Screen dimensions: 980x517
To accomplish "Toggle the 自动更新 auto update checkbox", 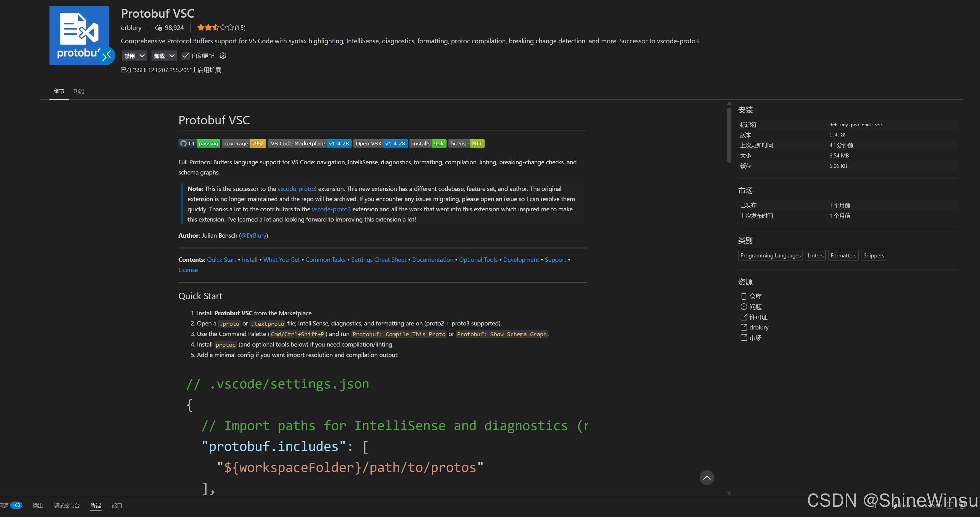I will tap(185, 56).
